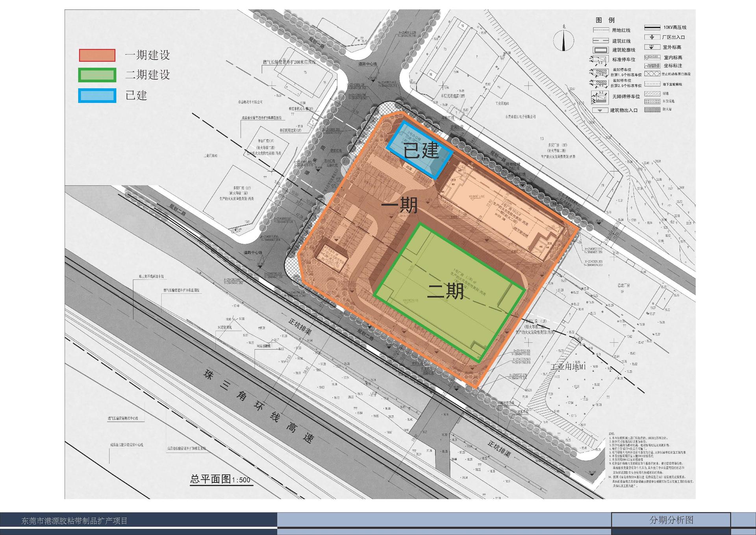Image resolution: width=756 pixels, height=535 pixels.
Task: Click the blue 已建 legend swatch
Action: [x=97, y=95]
